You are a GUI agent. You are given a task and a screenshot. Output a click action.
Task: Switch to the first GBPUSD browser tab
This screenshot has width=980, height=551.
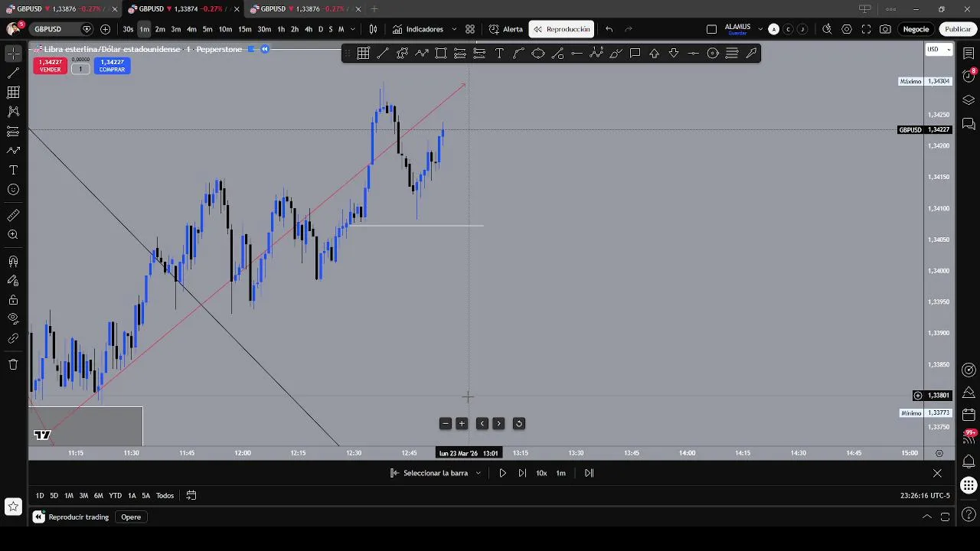61,9
